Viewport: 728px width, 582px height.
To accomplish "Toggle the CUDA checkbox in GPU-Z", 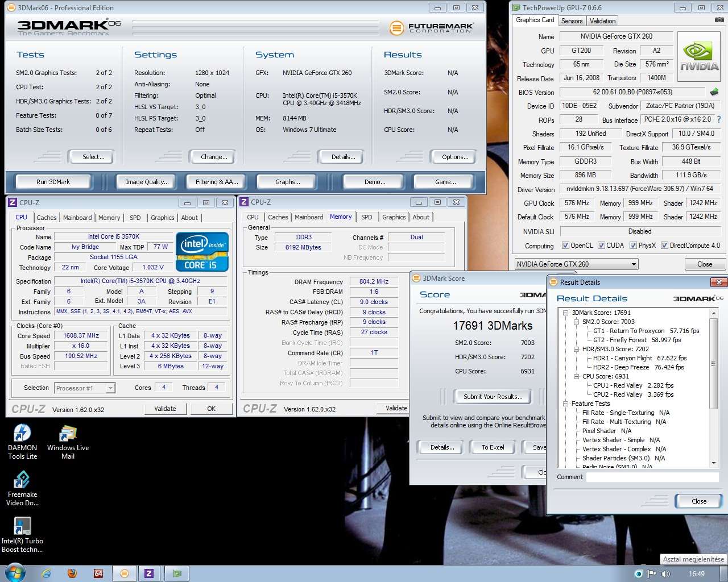I will pyautogui.click(x=601, y=246).
